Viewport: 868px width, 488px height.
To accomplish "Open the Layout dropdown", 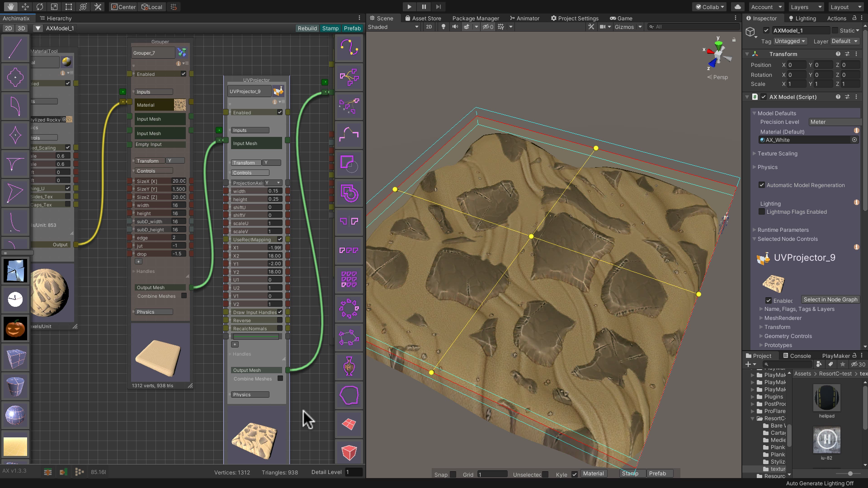I will (x=846, y=7).
